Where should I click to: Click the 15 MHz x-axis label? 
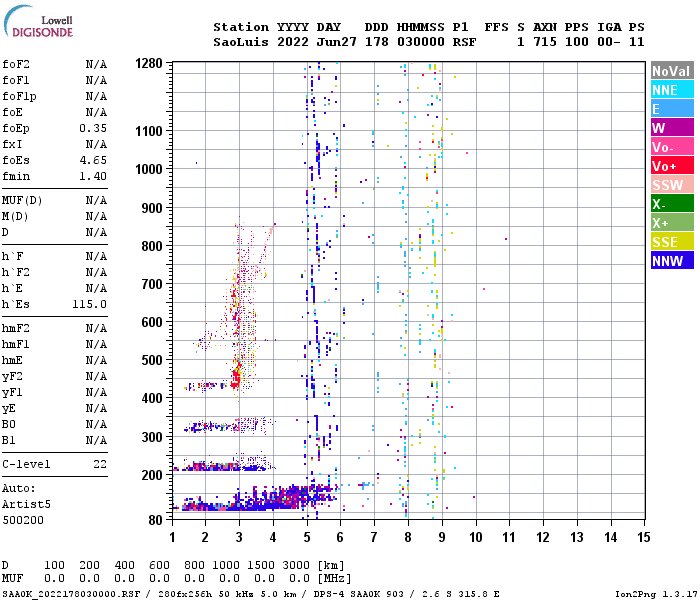[643, 537]
